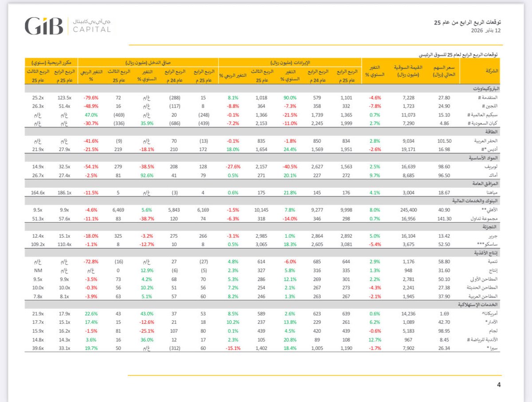Select the table caption 'توقعات الربع الرابع لعام 25 للسوق الرئيسي'
Image resolution: width=532 pixels, height=402 pixels.
pos(458,55)
